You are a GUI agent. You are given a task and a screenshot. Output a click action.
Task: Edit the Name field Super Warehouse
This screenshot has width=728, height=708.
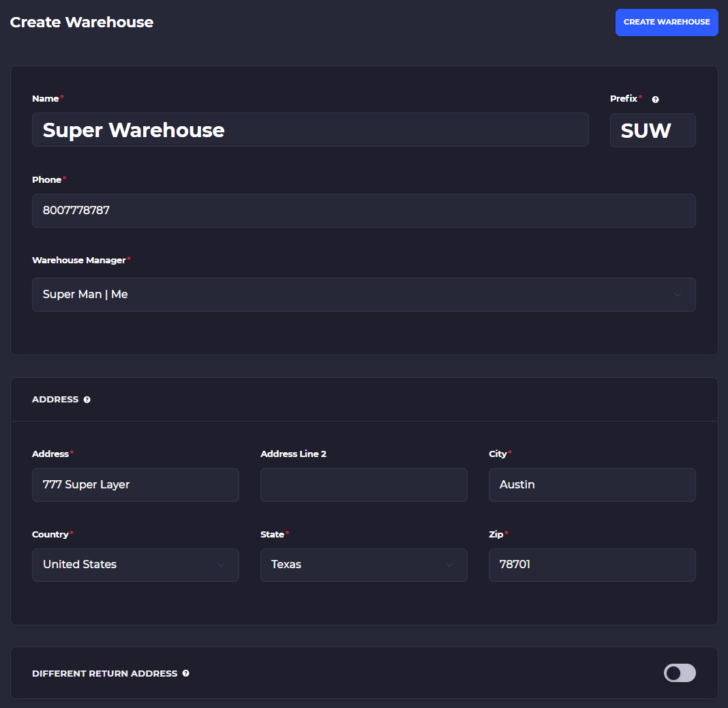(x=310, y=130)
